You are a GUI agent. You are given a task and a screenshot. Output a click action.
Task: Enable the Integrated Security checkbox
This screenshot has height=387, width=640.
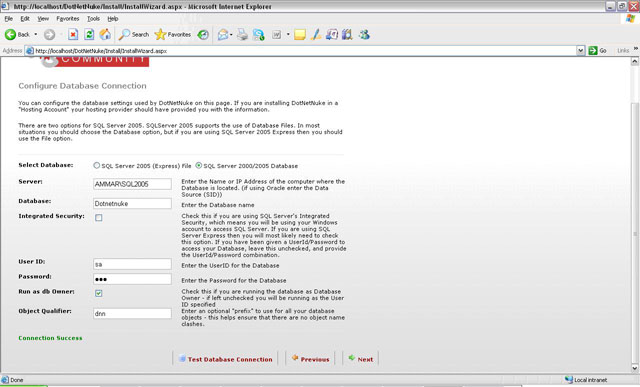pyautogui.click(x=98, y=218)
